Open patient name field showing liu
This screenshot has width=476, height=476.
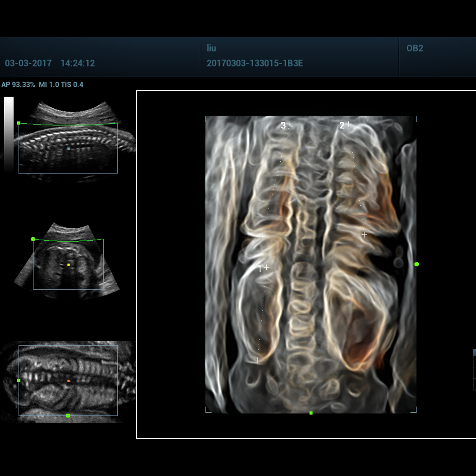(x=212, y=48)
